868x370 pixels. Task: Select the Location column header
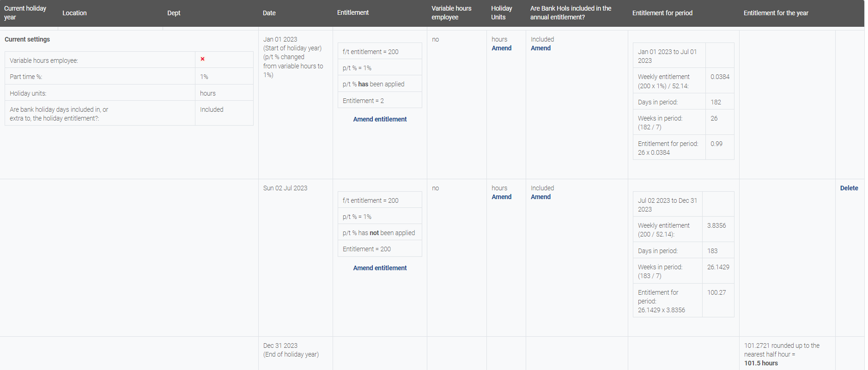74,13
